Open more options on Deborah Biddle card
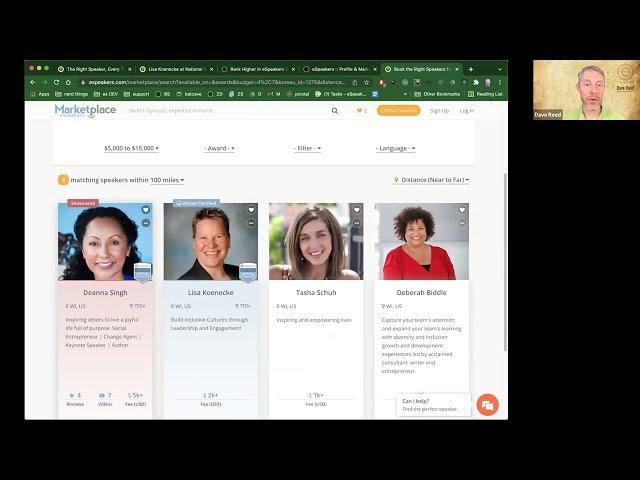Image resolution: width=640 pixels, height=480 pixels. 462,223
